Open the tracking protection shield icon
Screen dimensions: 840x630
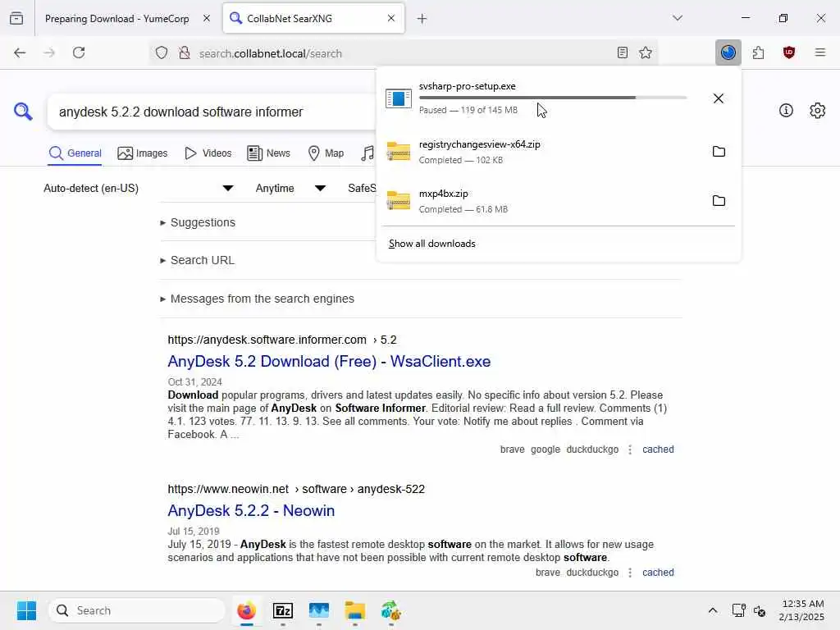[x=162, y=53]
